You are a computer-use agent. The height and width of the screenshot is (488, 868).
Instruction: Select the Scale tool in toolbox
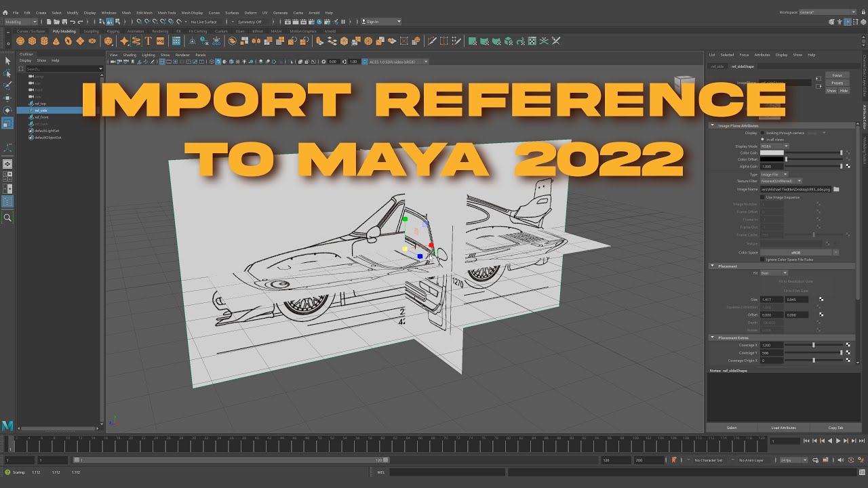point(7,123)
